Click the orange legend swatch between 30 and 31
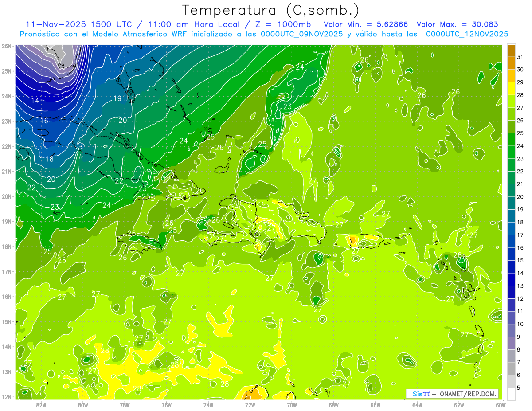 (x=511, y=63)
